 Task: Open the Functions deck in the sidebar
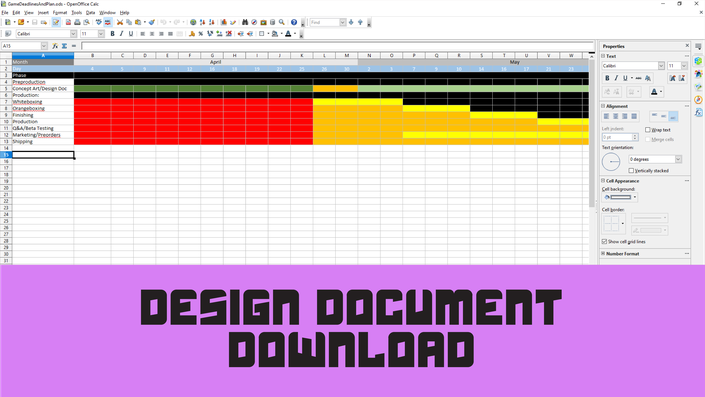pyautogui.click(x=698, y=112)
